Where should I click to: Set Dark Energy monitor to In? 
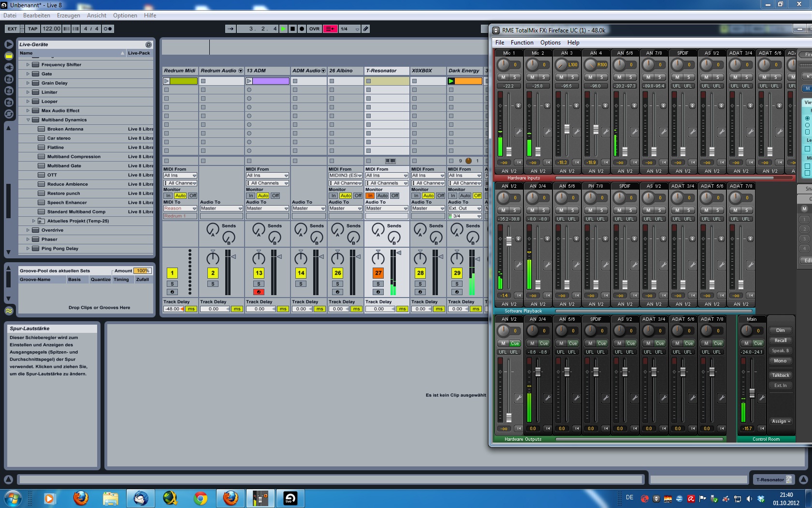[453, 195]
